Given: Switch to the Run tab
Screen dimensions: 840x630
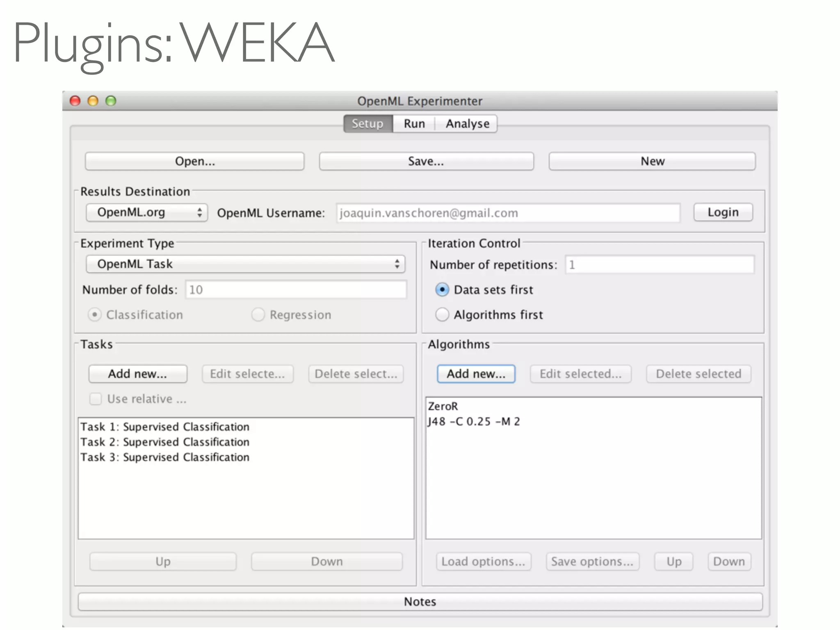Looking at the screenshot, I should click(x=414, y=123).
